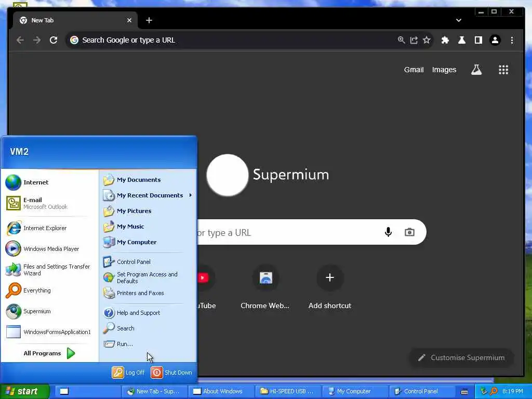532x399 pixels.
Task: Click the blank window quick launch icon
Action: (64, 391)
